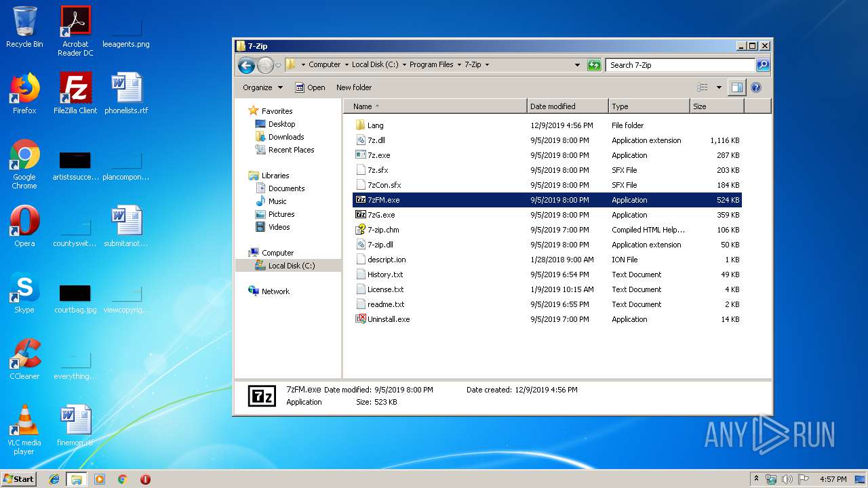868x488 pixels.
Task: Sort files by Size column header
Action: point(717,106)
